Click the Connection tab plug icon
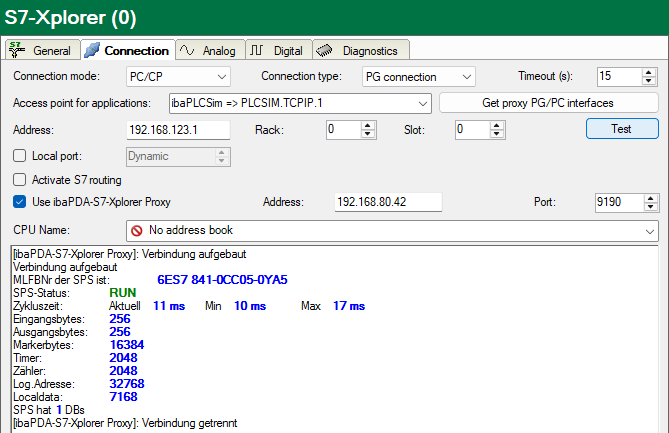The height and width of the screenshot is (433, 669). click(x=93, y=50)
